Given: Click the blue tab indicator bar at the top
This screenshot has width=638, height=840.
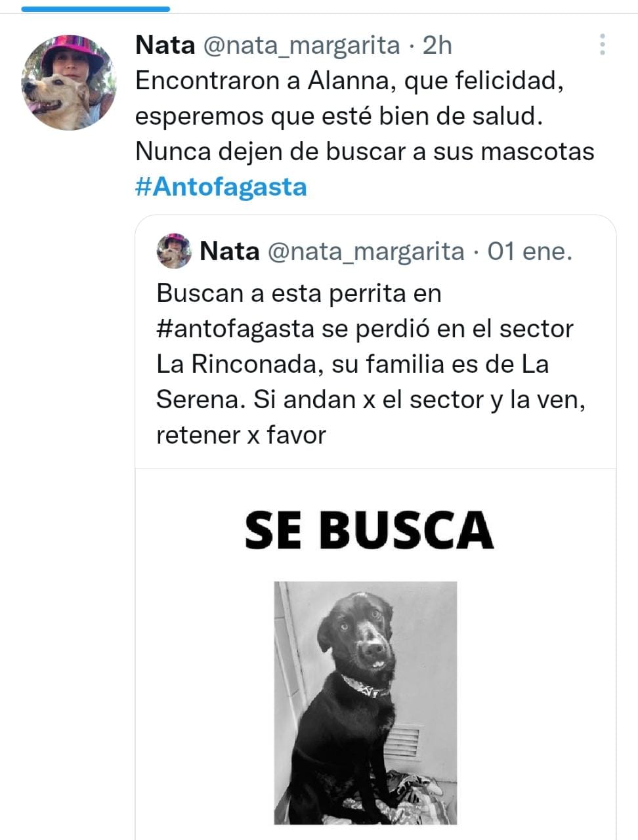Looking at the screenshot, I should tap(96, 9).
